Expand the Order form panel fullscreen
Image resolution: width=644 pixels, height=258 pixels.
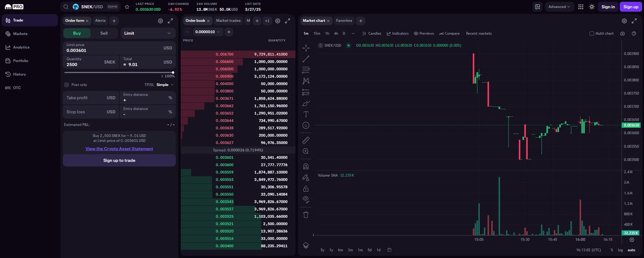pyautogui.click(x=170, y=21)
